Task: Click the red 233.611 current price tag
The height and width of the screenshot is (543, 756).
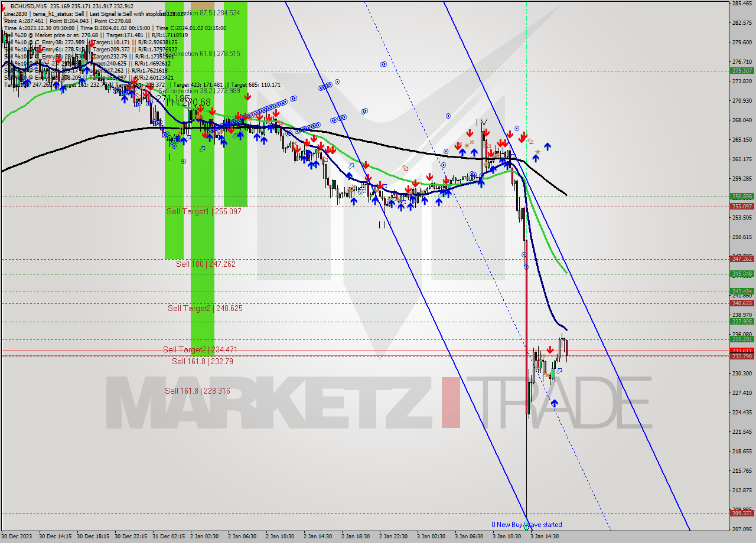Action: point(742,351)
